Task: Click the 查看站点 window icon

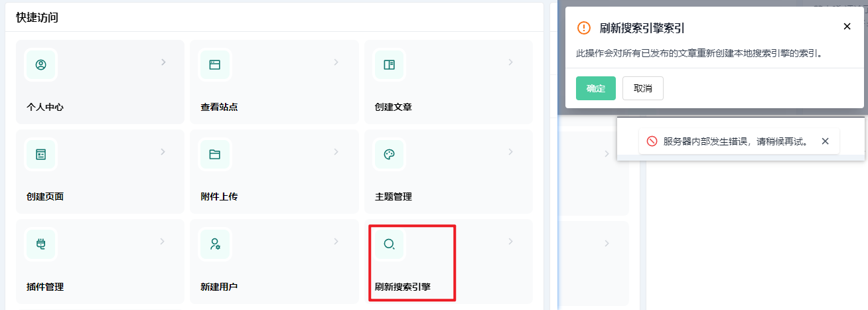Action: pos(214,64)
